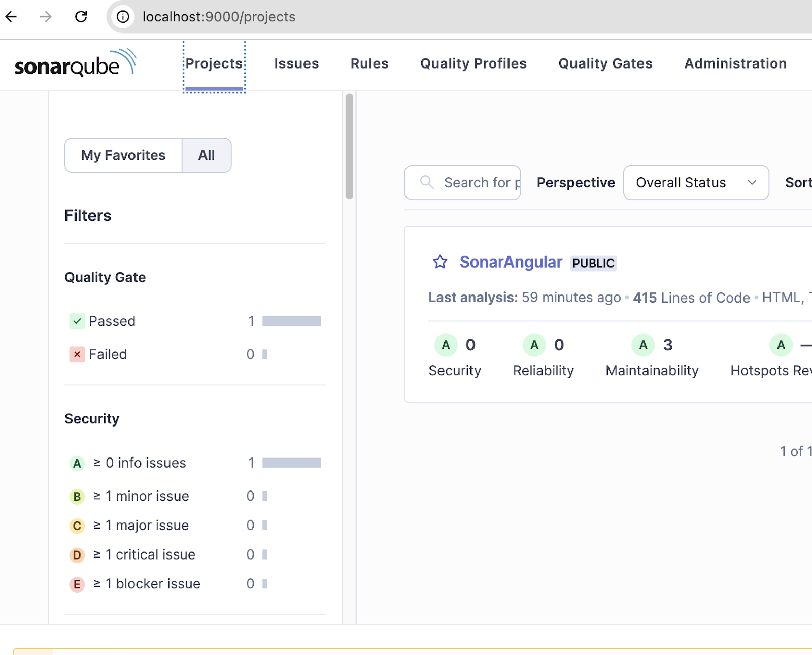Screen dimensions: 812x655
Task: Click the Security filter heading
Action: pos(92,419)
